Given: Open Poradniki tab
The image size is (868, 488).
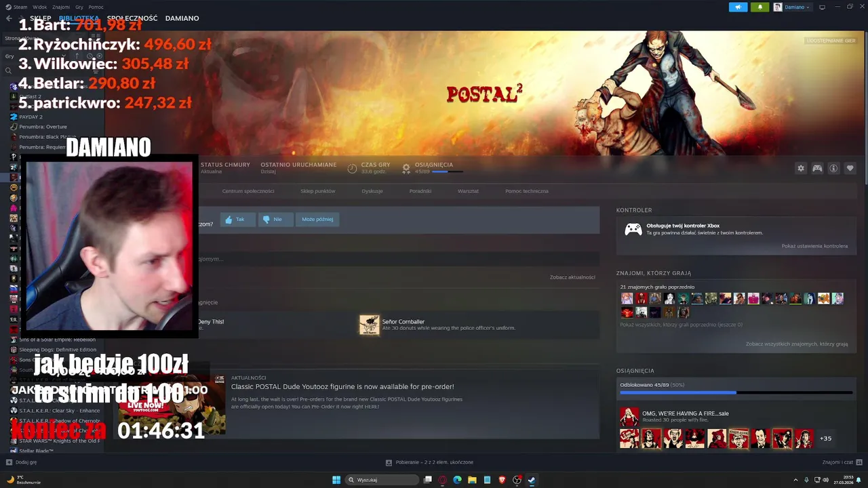Looking at the screenshot, I should [x=420, y=191].
